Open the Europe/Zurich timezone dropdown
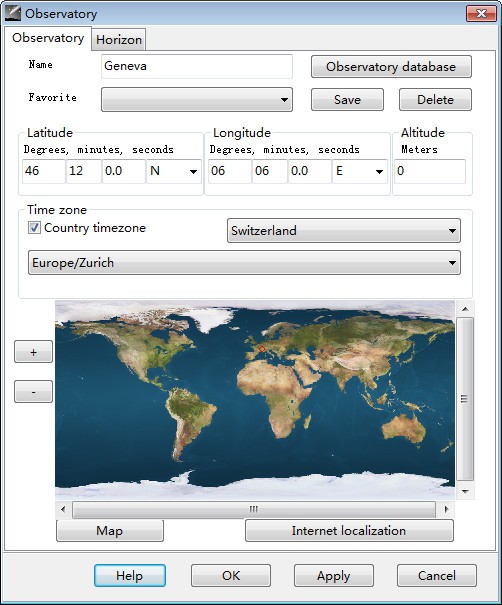This screenshot has height=605, width=502. point(244,263)
